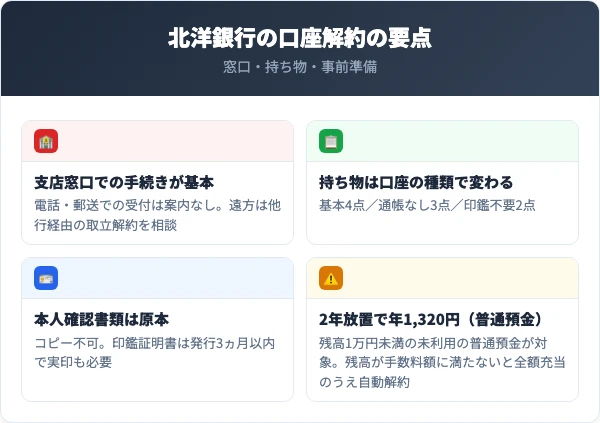This screenshot has height=423, width=600.
Task: Click heading 持ち物は口座の種類で変わる
Action: [416, 183]
